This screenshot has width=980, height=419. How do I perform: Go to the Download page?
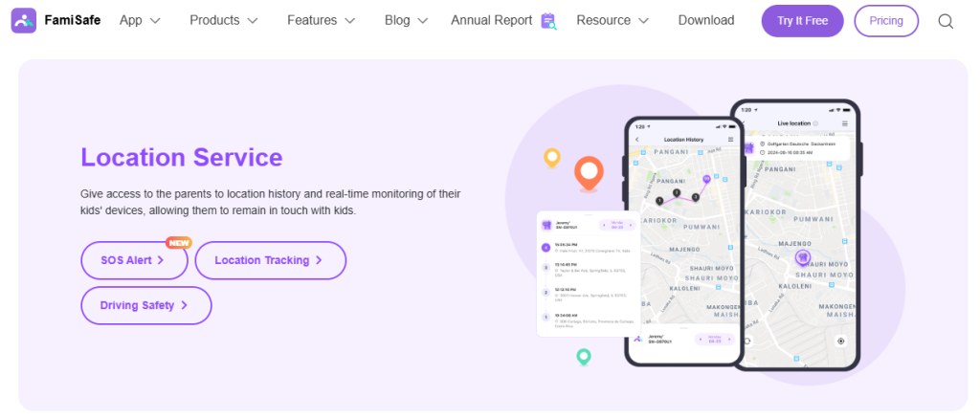(x=705, y=20)
